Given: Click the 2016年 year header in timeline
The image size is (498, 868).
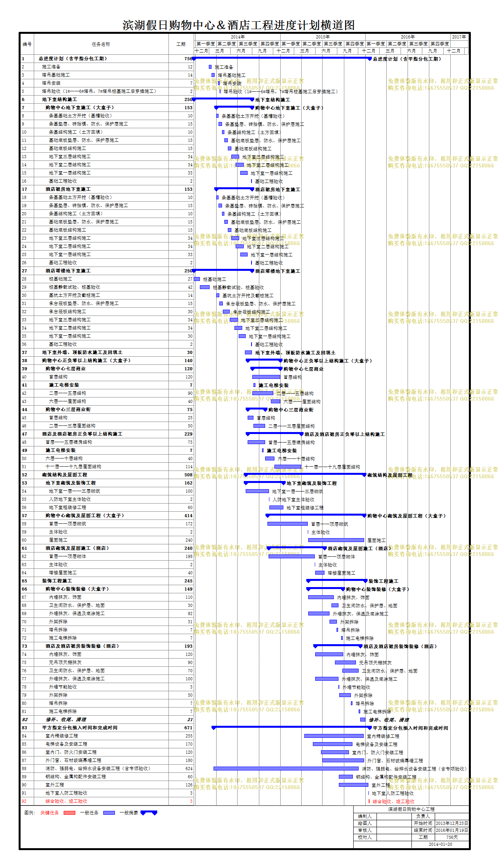Looking at the screenshot, I should coord(408,37).
